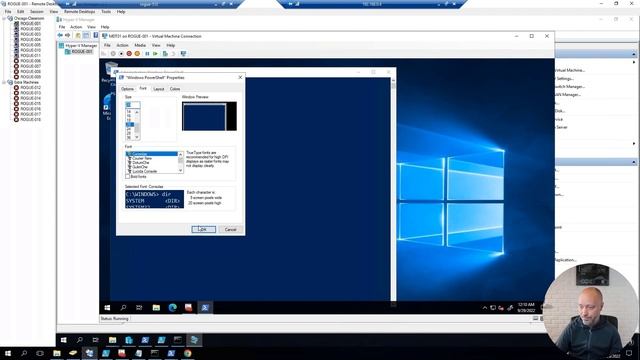Click Cancel in the PowerShell Properties dialog
This screenshot has height=360, width=640.
230,229
